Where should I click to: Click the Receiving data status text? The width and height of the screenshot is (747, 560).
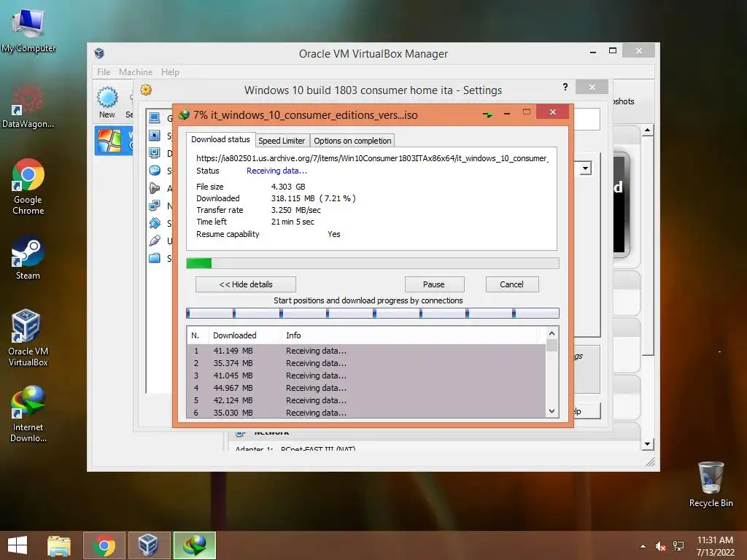(276, 171)
